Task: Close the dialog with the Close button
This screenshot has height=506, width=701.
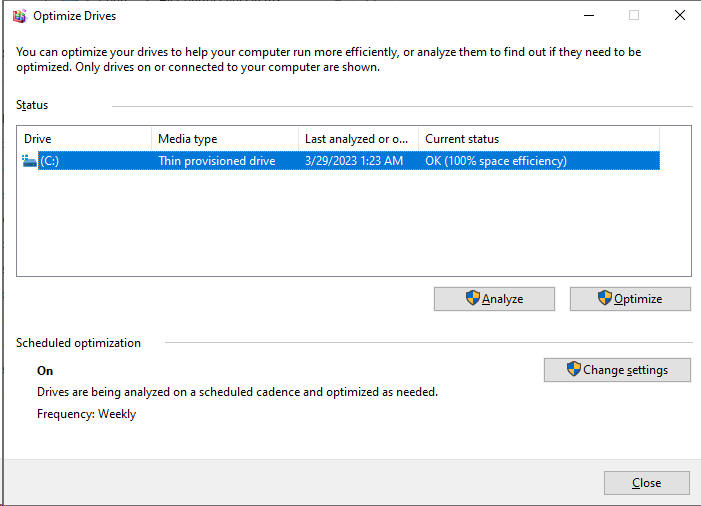Action: click(646, 483)
